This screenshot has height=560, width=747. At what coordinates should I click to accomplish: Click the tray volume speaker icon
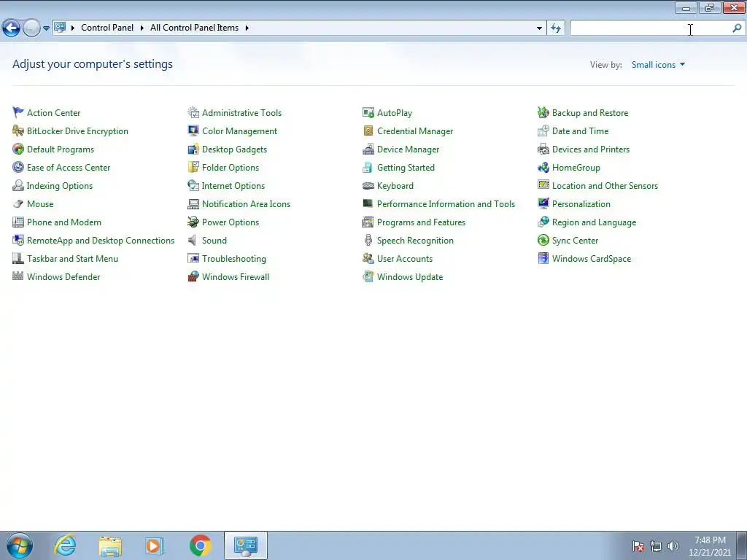[673, 546]
